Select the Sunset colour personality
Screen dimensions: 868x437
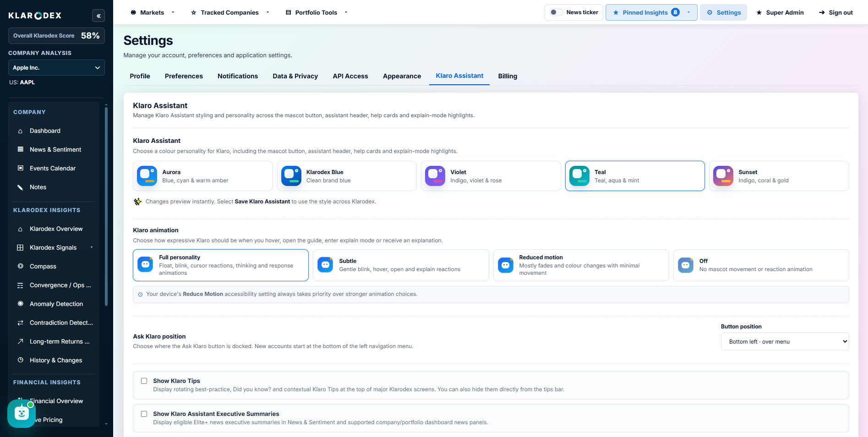(x=779, y=176)
